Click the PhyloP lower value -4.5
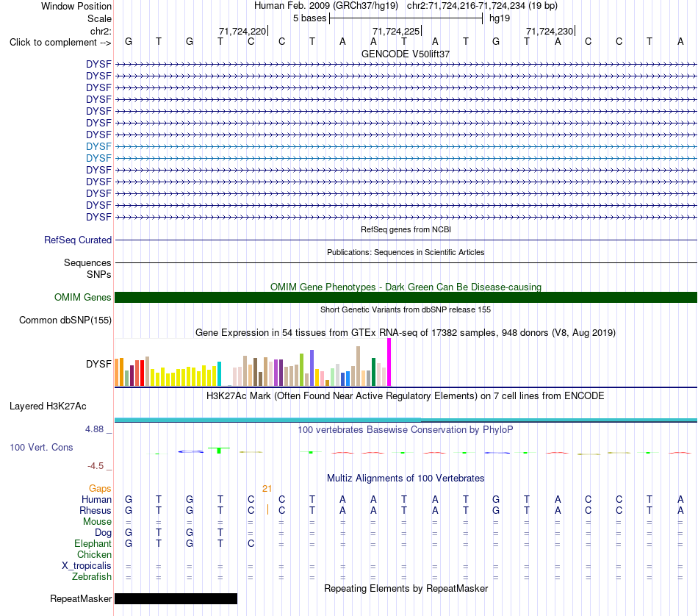698x616 pixels. click(96, 466)
